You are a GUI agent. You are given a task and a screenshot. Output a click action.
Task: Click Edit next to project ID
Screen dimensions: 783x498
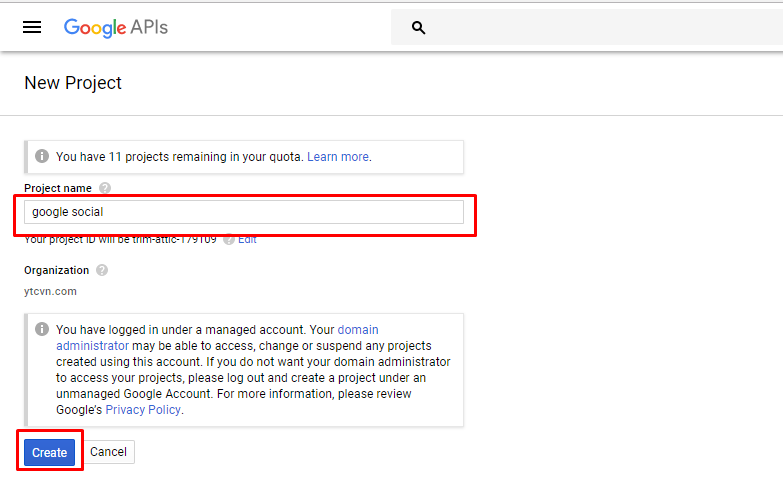[x=247, y=240]
